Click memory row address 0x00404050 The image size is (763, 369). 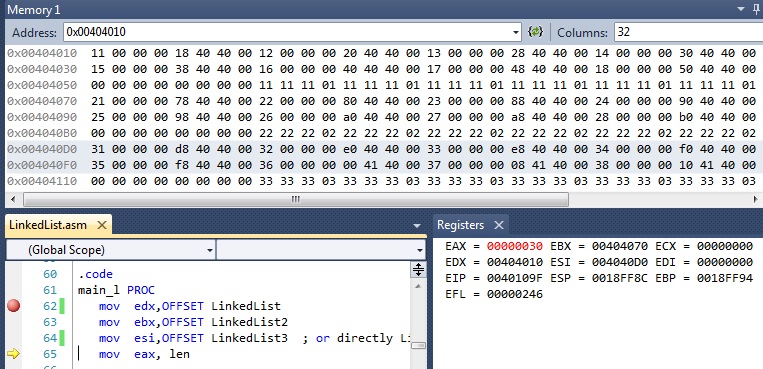click(42, 85)
